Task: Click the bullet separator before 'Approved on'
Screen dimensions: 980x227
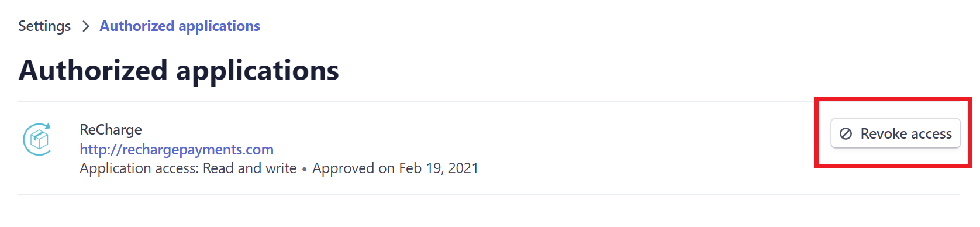Action: pos(304,170)
